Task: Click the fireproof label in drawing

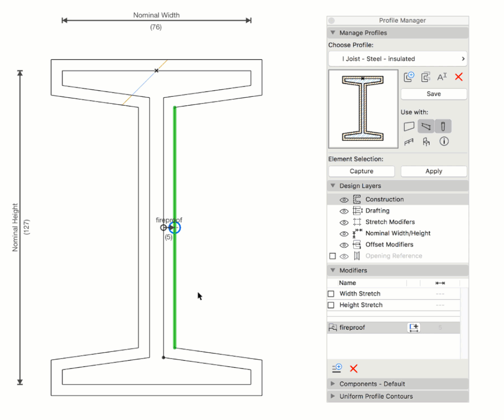Action: 169,220
